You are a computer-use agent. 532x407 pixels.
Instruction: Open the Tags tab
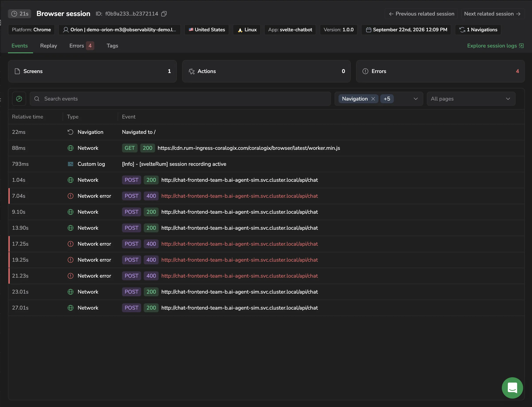[x=112, y=46]
